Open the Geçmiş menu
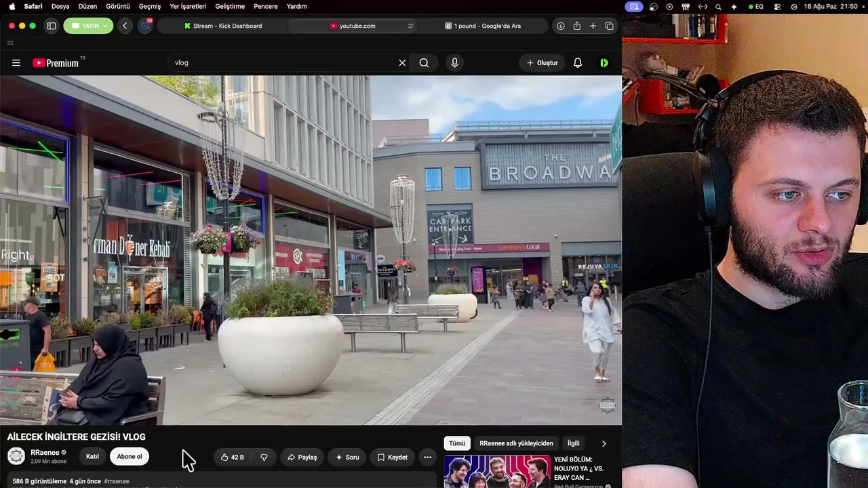 tap(150, 6)
